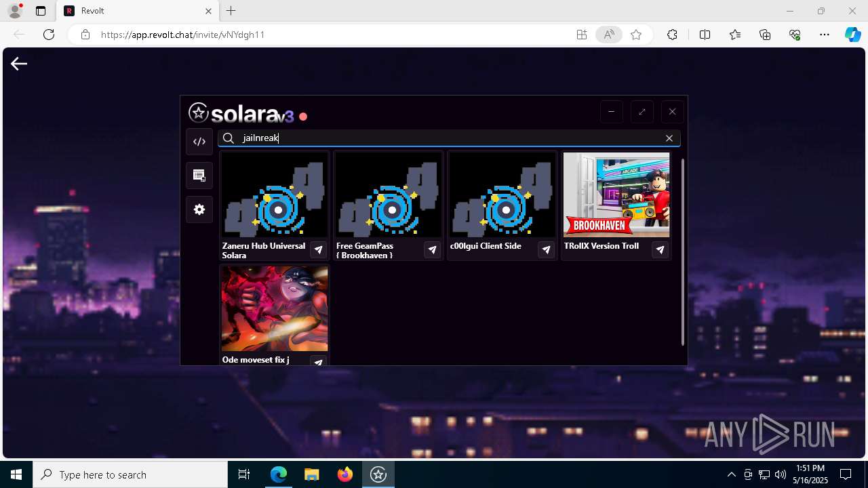Expand the Solara window to fullscreen
Image resolution: width=868 pixels, height=488 pixels.
(x=642, y=112)
